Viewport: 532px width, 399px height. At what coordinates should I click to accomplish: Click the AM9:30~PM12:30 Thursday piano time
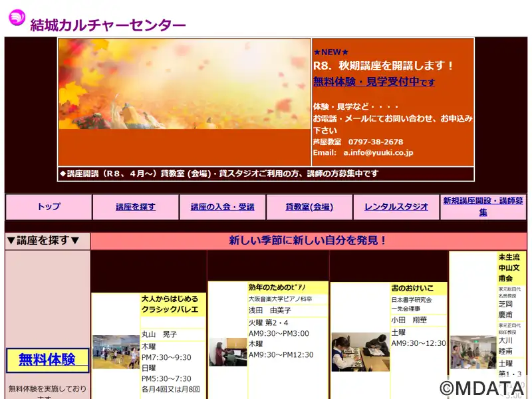tap(281, 355)
